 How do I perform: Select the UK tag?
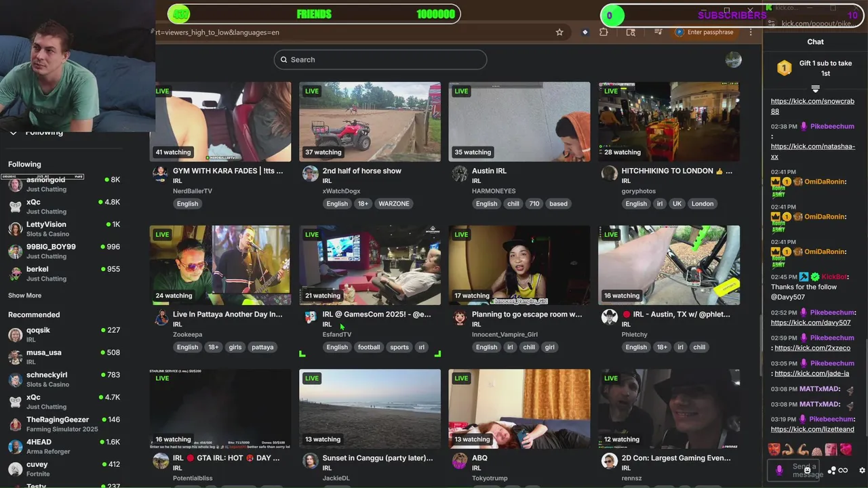677,203
